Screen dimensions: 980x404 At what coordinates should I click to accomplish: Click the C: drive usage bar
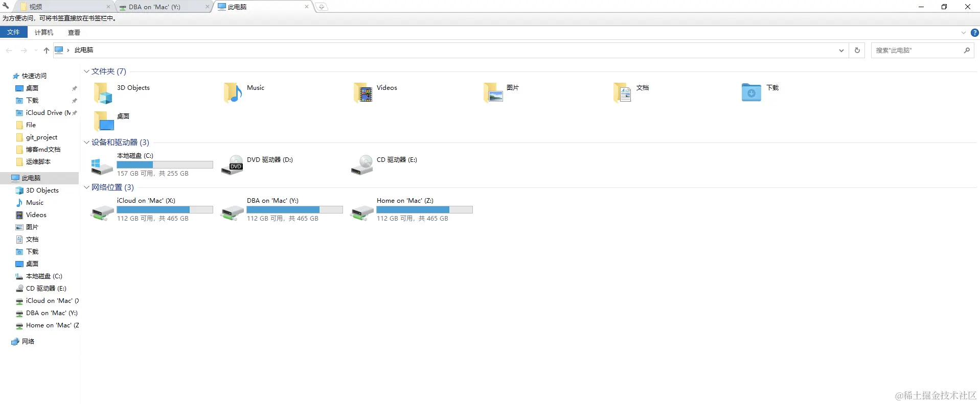click(x=165, y=165)
